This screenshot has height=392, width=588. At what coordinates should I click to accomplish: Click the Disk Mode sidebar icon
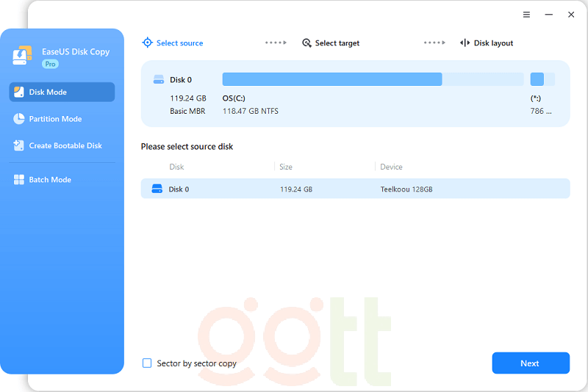(x=19, y=92)
